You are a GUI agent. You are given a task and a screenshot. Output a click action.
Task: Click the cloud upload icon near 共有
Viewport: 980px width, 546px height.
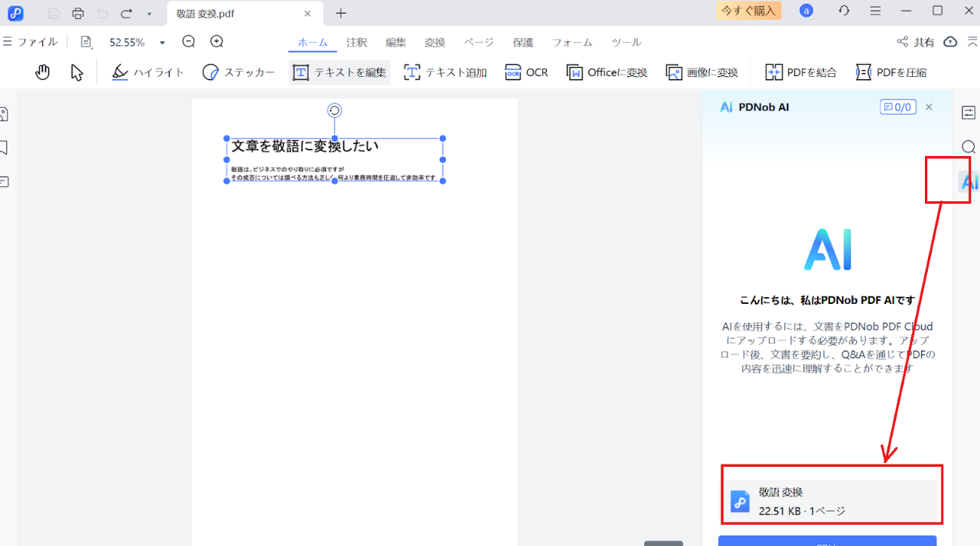[x=950, y=42]
